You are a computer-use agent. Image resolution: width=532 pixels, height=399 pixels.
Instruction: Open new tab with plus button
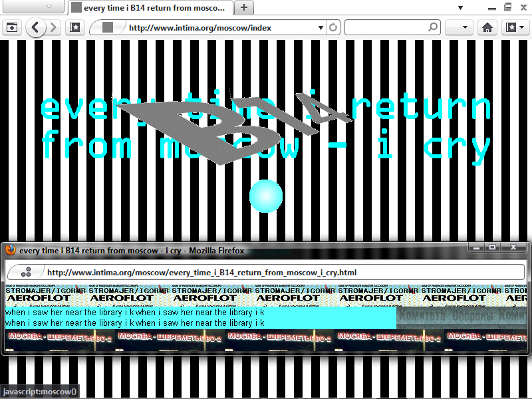point(244,7)
